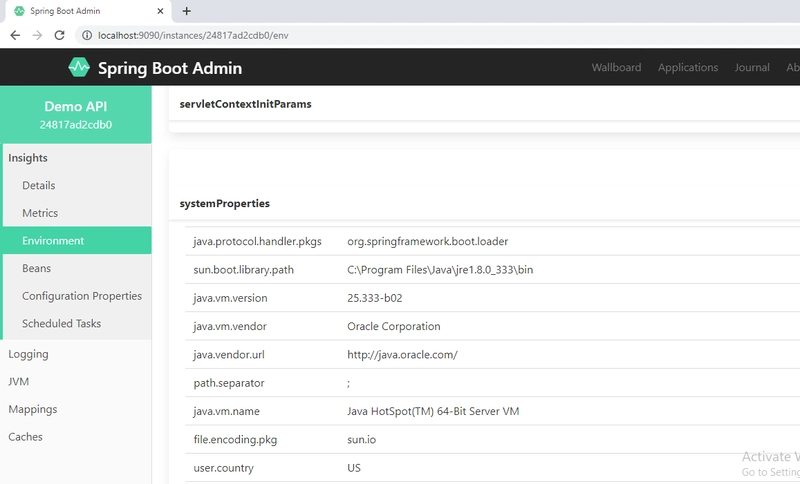The width and height of the screenshot is (800, 484).
Task: Click the Java HotSpot 64-Bit Server VM value
Action: (433, 411)
